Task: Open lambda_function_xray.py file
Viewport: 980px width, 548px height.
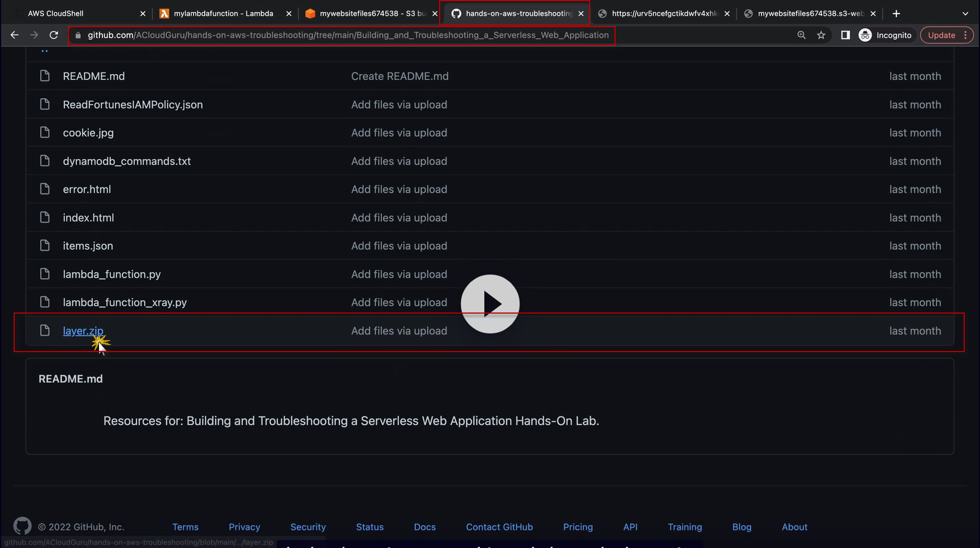Action: click(x=125, y=302)
